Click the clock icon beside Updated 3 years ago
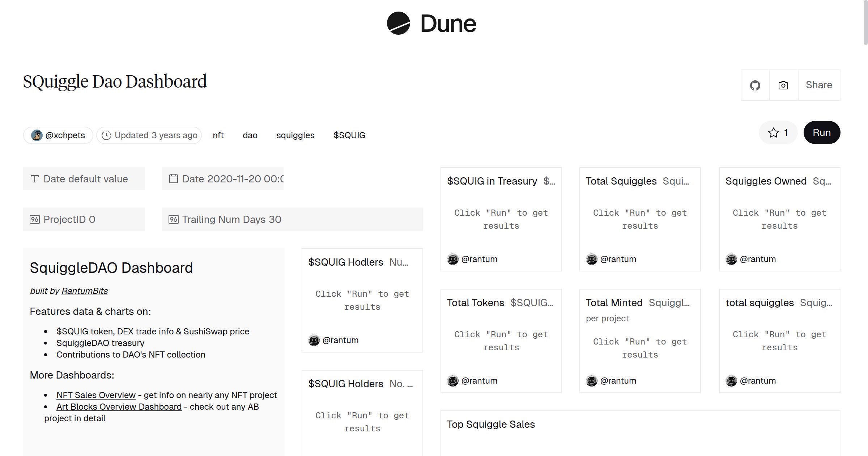The height and width of the screenshot is (456, 868). pos(106,135)
